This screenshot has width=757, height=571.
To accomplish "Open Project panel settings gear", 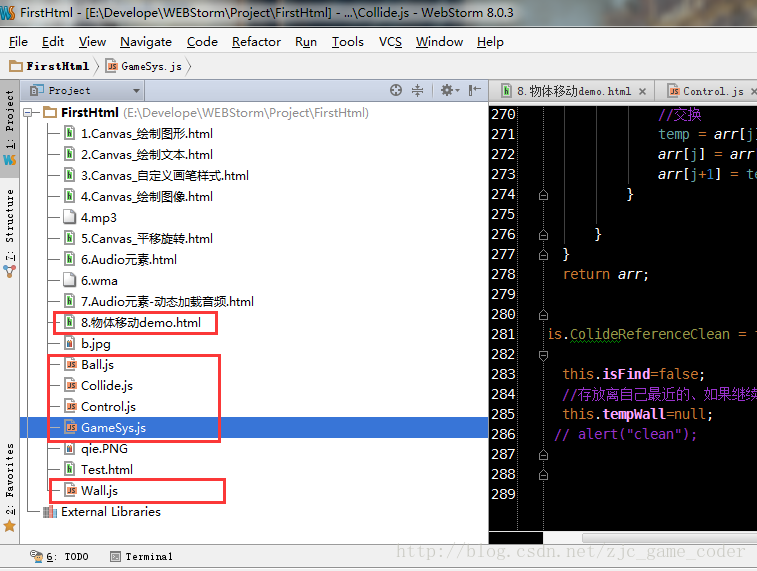I will (449, 90).
